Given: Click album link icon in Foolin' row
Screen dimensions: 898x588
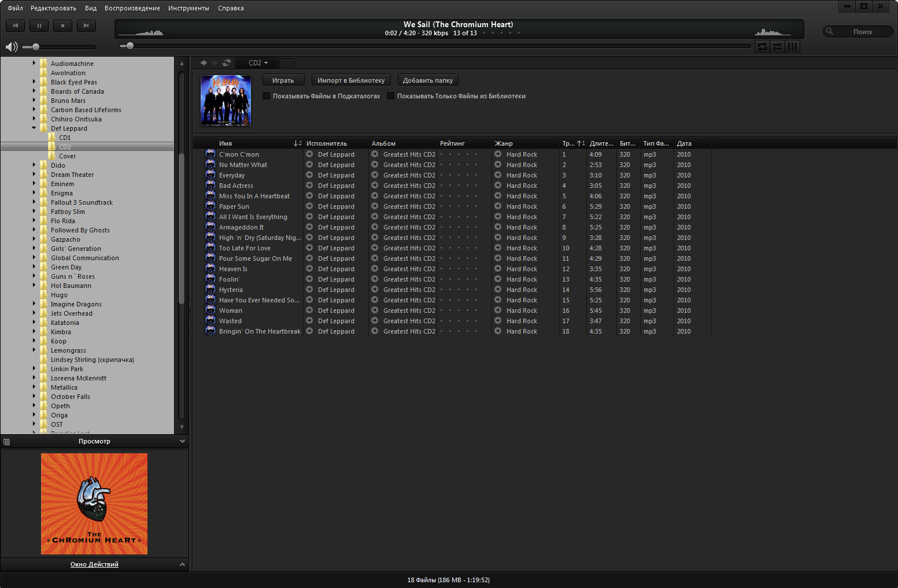Looking at the screenshot, I should pos(375,279).
